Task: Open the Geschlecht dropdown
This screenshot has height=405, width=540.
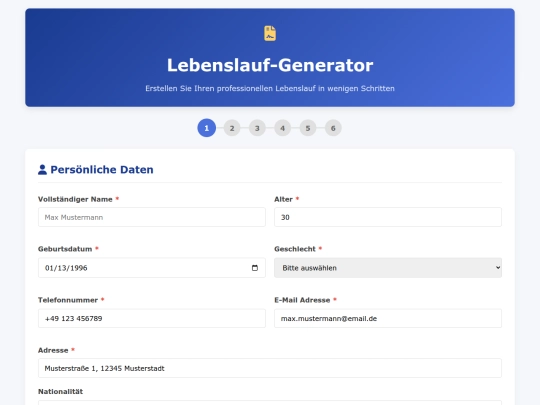Action: (388, 268)
